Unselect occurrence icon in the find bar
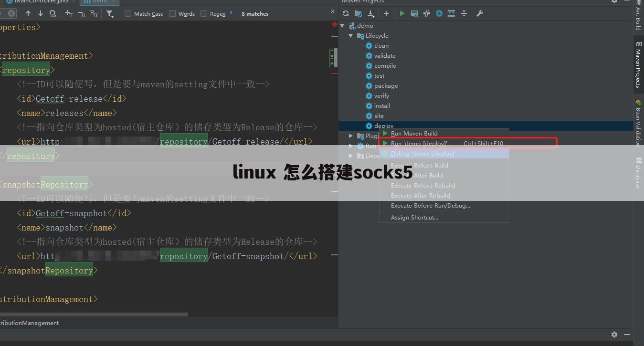 81,13
